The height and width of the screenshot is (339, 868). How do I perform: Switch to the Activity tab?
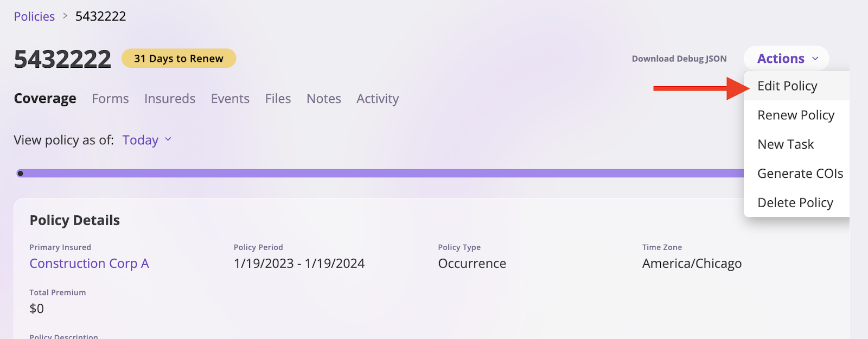click(x=378, y=99)
